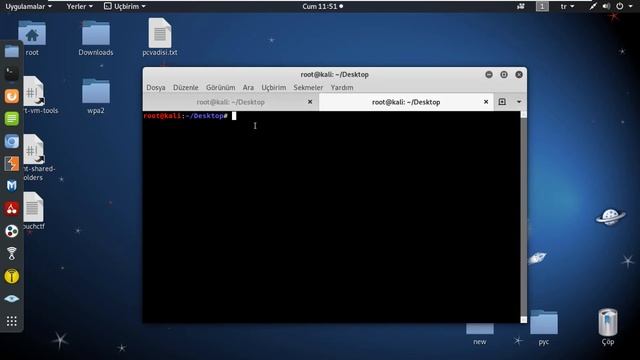Launch the blue Chromium icon in dock
Image resolution: width=640 pixels, height=360 pixels.
pos(11,141)
